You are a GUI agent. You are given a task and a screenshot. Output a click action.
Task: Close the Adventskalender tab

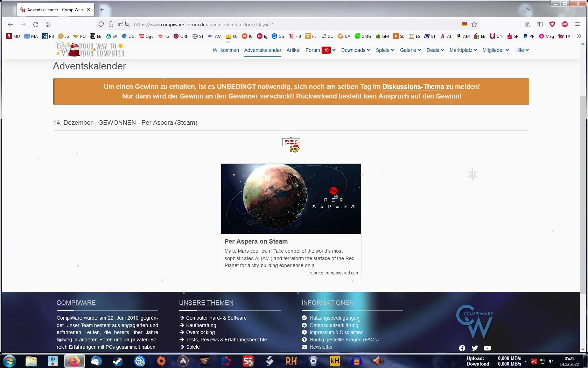pos(89,10)
